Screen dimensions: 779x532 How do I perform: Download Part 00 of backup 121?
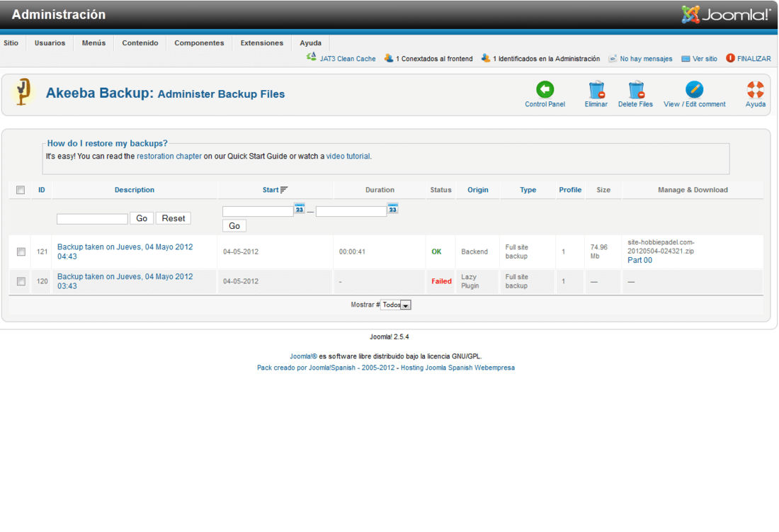click(x=640, y=260)
